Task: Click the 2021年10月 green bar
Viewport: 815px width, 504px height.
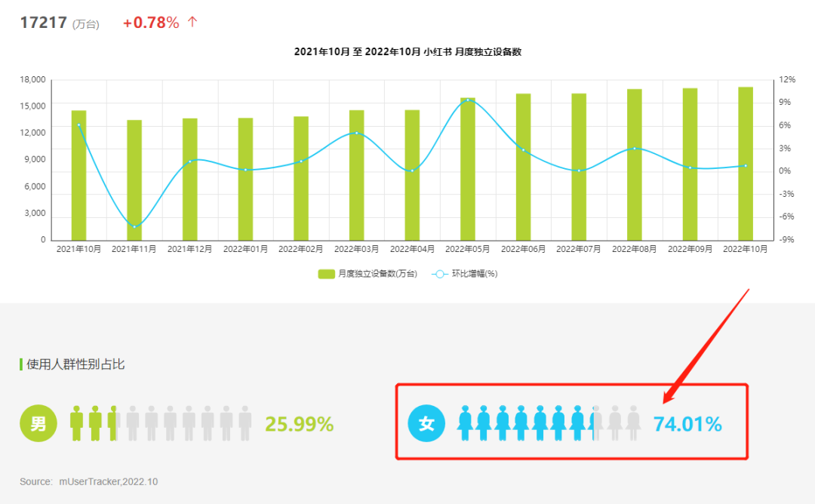Action: 79,175
